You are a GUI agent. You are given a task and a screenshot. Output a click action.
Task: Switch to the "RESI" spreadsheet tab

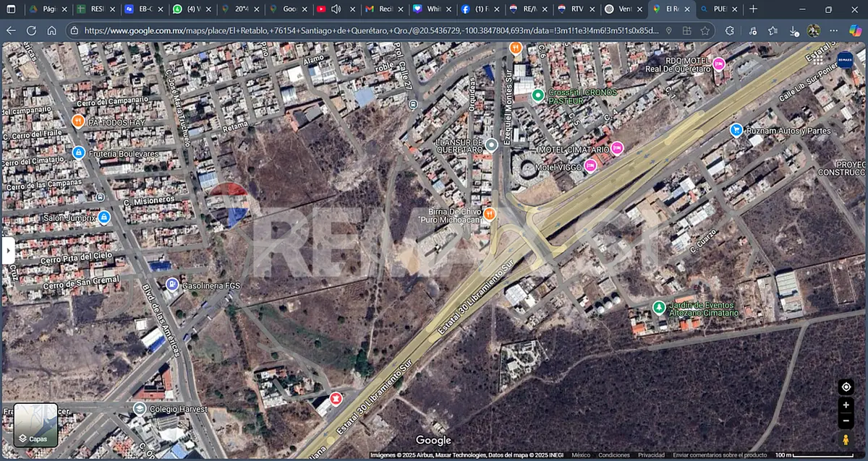(x=95, y=9)
